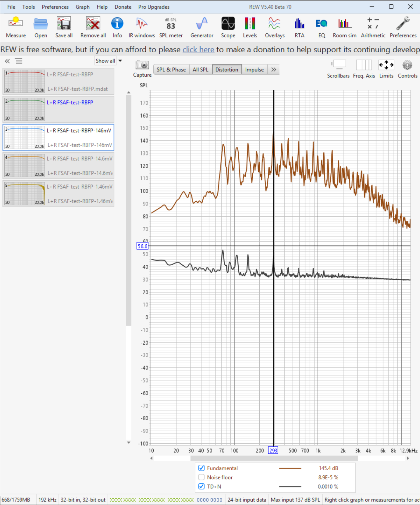This screenshot has height=505, width=420.
Task: Click the Fundamental trace brown color line
Action: pyautogui.click(x=290, y=468)
